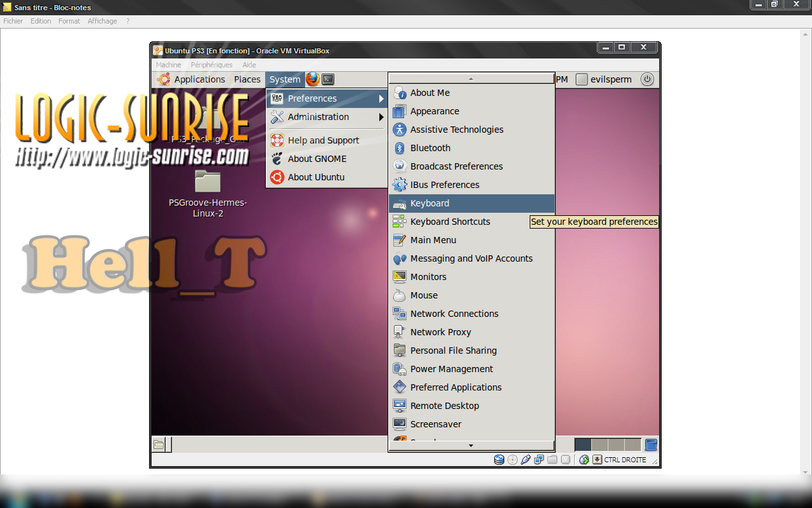Image resolution: width=812 pixels, height=508 pixels.
Task: Click the Mouse icon in Preferences
Action: 400,295
